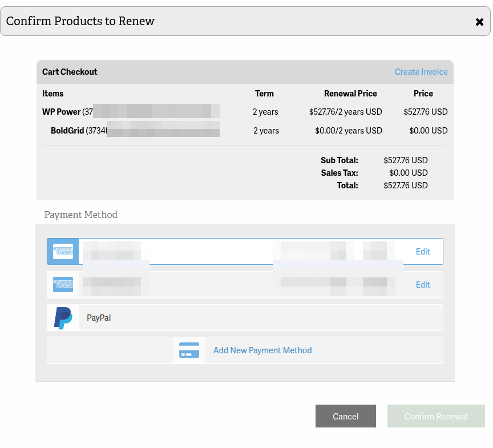Click Add New Payment Method link
The image size is (493, 448).
[x=262, y=350]
